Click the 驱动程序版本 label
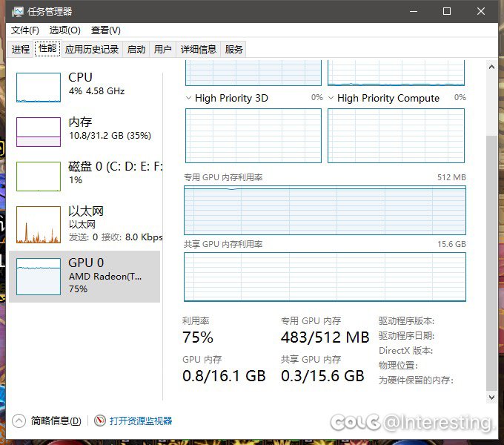504x445 pixels. (x=406, y=321)
